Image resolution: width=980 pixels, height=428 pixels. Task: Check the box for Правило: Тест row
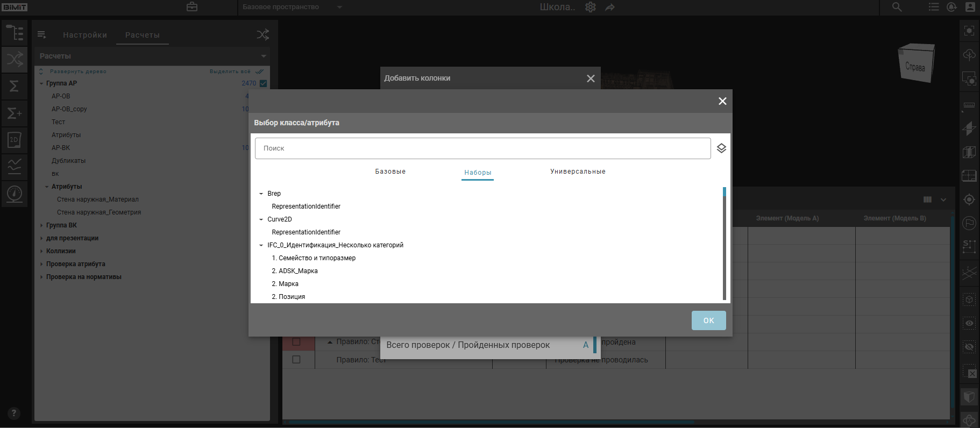pyautogui.click(x=296, y=359)
